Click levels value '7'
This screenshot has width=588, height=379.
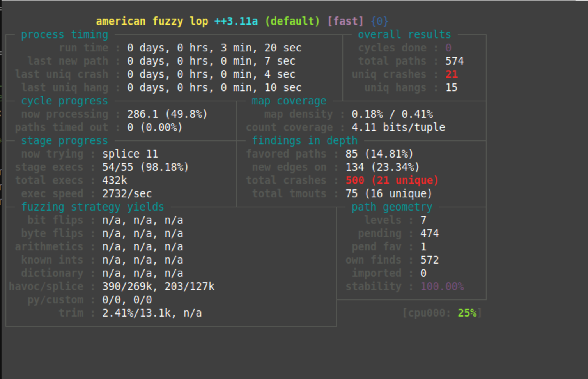[423, 220]
